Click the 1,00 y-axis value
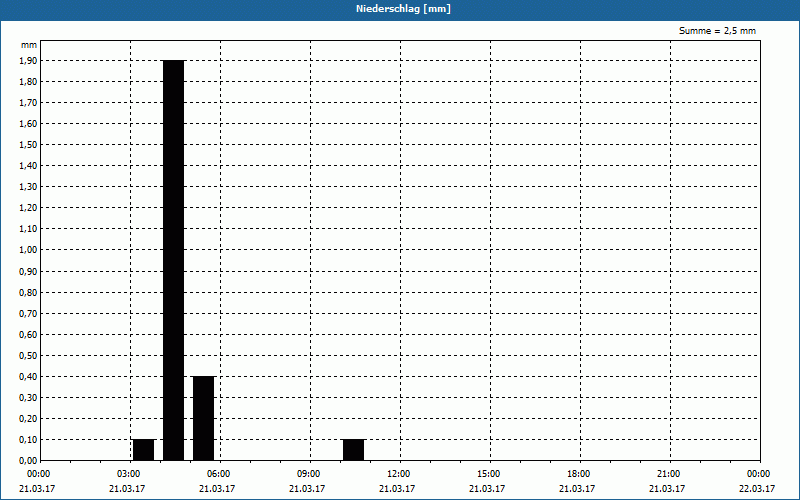The height and width of the screenshot is (500, 800). pos(28,250)
